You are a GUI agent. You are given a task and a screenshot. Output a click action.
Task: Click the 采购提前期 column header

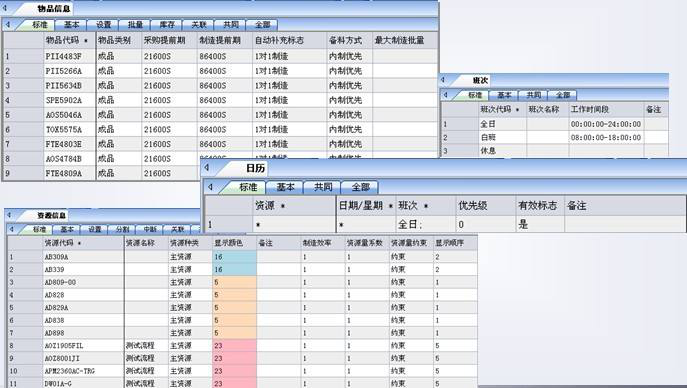[x=169, y=40]
